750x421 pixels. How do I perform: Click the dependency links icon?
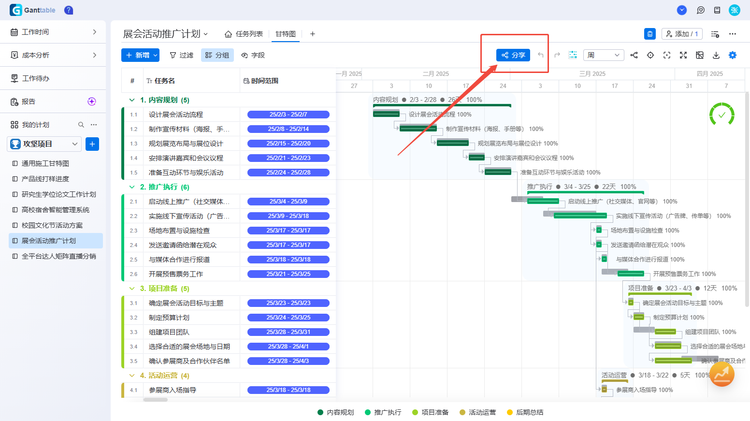(634, 55)
